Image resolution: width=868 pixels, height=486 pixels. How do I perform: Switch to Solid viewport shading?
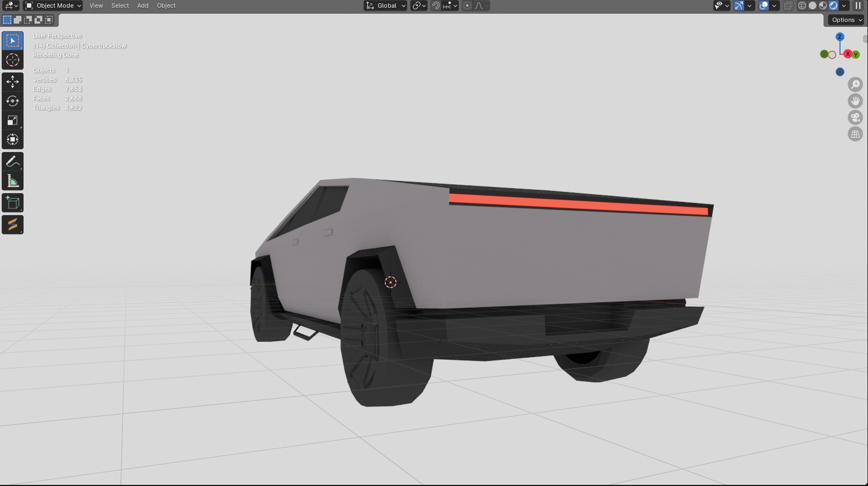click(813, 5)
